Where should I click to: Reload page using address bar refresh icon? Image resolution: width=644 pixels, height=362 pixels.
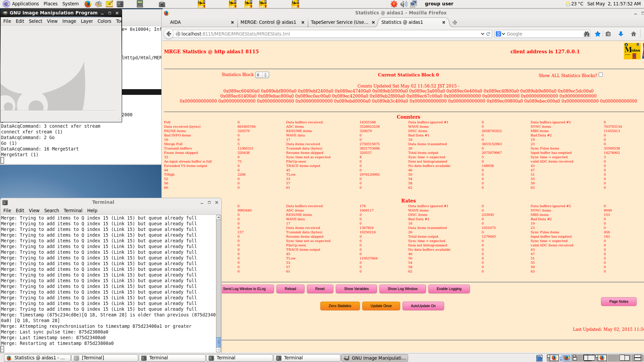click(x=488, y=34)
